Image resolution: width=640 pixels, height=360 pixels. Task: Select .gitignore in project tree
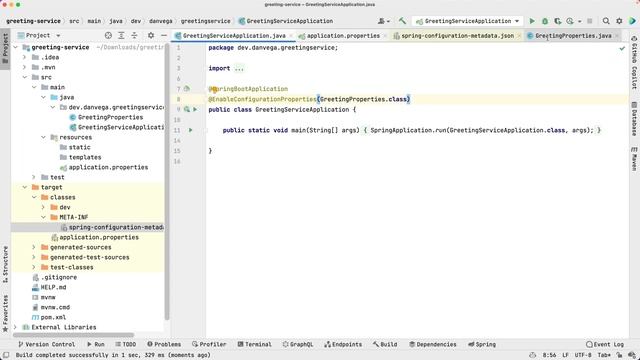(58, 277)
